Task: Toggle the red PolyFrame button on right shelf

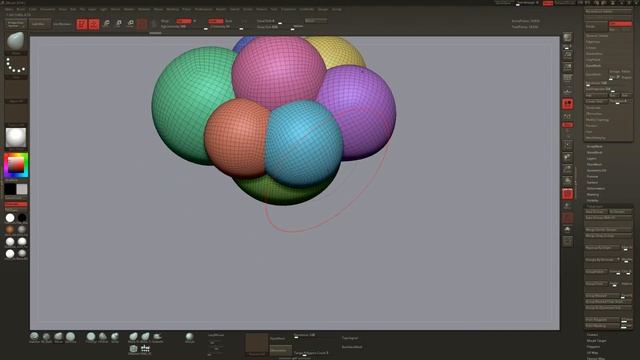Action: coord(567,194)
